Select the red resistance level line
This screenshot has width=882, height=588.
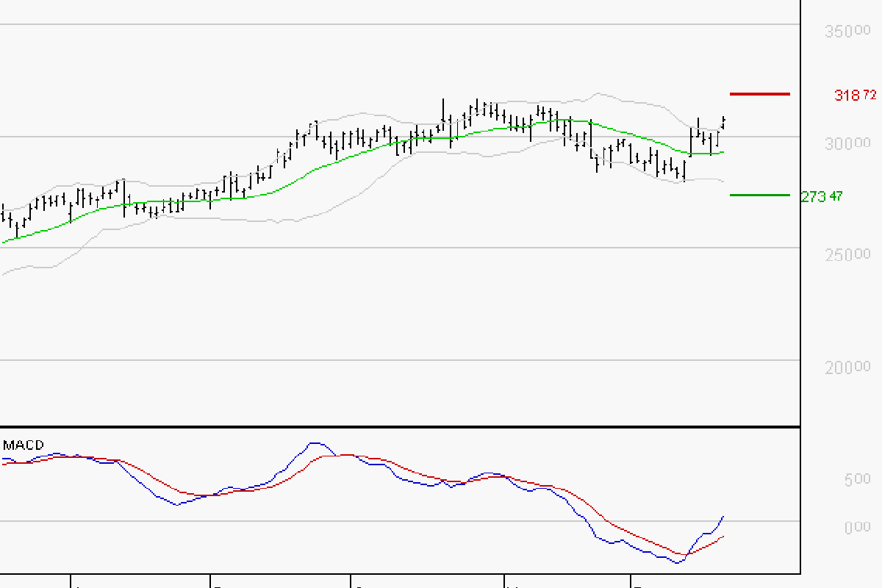tap(759, 94)
